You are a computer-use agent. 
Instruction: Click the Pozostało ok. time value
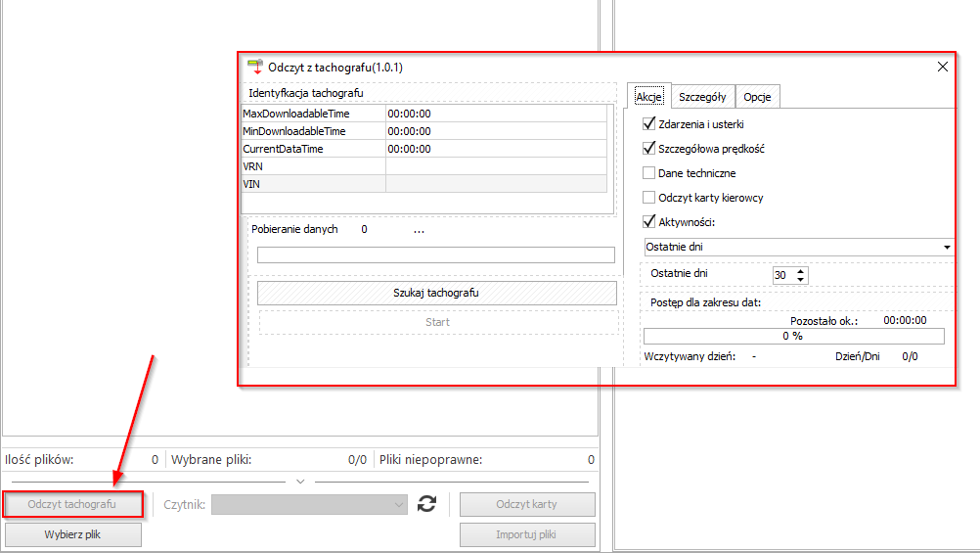pos(905,320)
